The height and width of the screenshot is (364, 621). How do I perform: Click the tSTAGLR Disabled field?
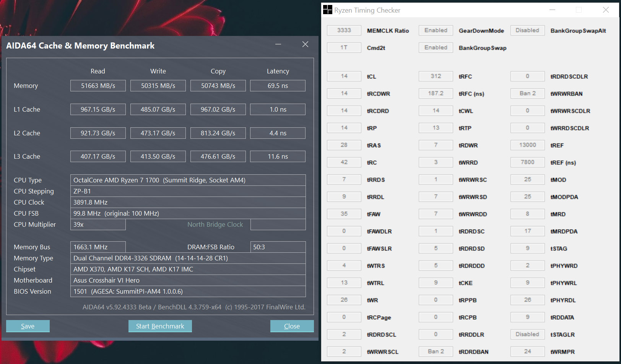(527, 334)
